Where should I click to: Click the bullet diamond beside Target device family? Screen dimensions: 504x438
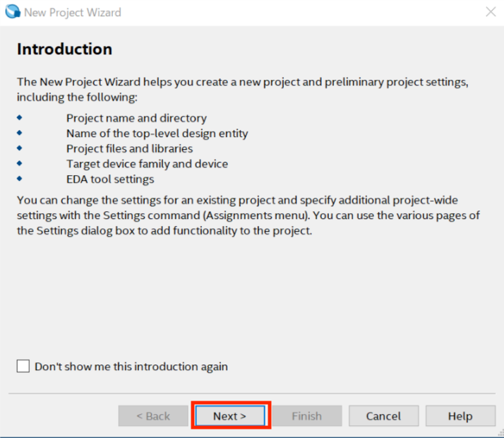pyautogui.click(x=20, y=163)
